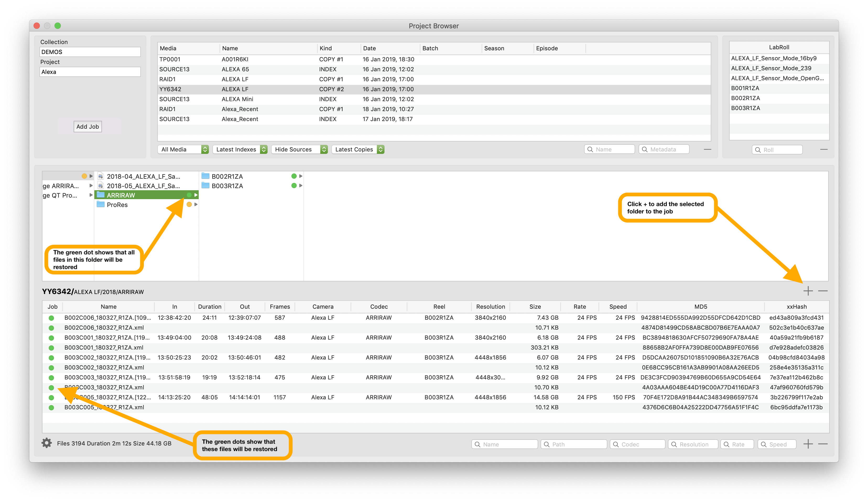Expand the B002R1ZA folder arrow
This screenshot has height=501, width=868.
pos(301,176)
